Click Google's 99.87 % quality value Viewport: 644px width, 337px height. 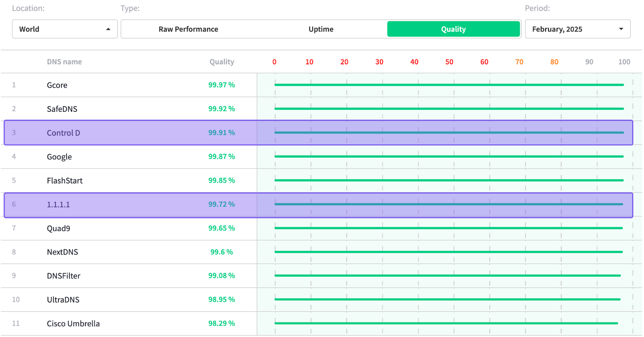click(x=222, y=156)
